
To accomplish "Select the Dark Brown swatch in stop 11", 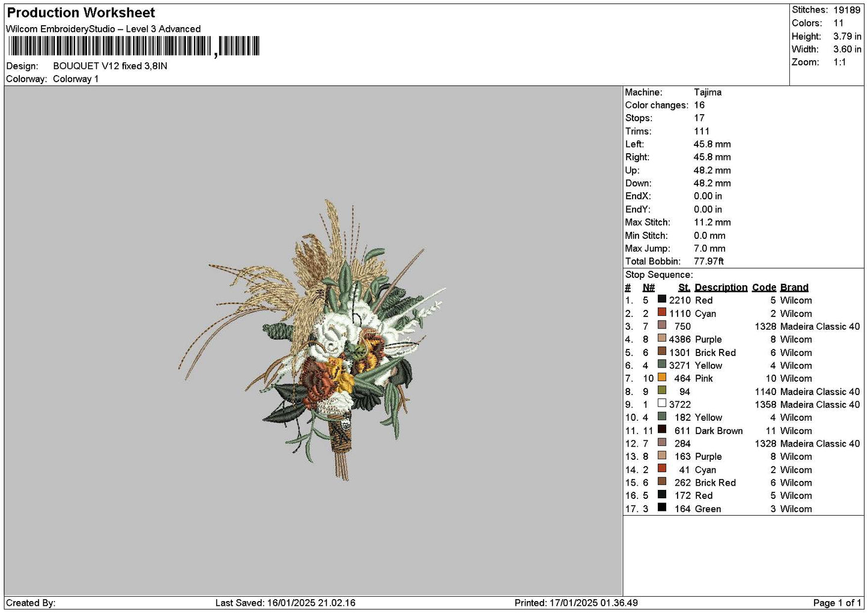I will coord(662,429).
